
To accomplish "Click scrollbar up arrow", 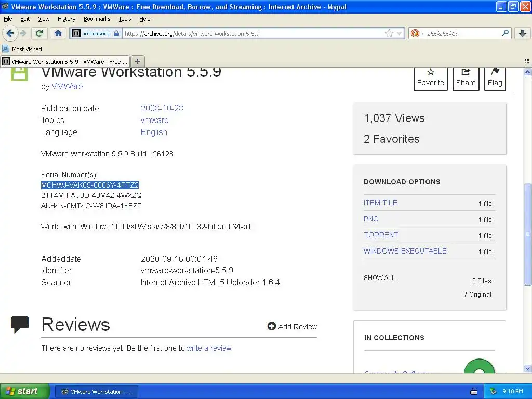I will 527,72.
